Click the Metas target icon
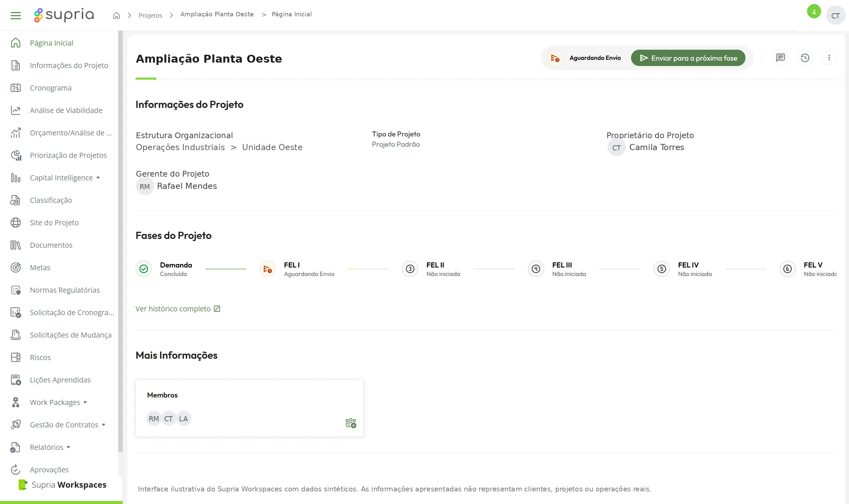This screenshot has height=504, width=849. coord(16,267)
